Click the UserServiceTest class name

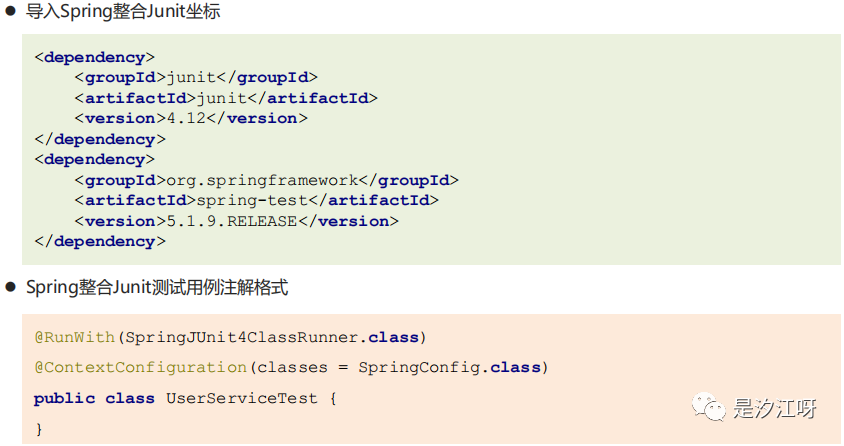point(242,399)
